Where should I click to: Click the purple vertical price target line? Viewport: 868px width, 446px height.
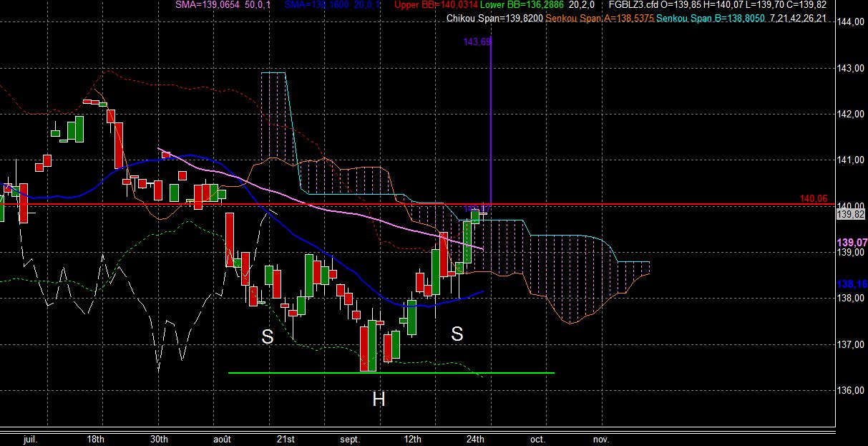tap(491, 122)
